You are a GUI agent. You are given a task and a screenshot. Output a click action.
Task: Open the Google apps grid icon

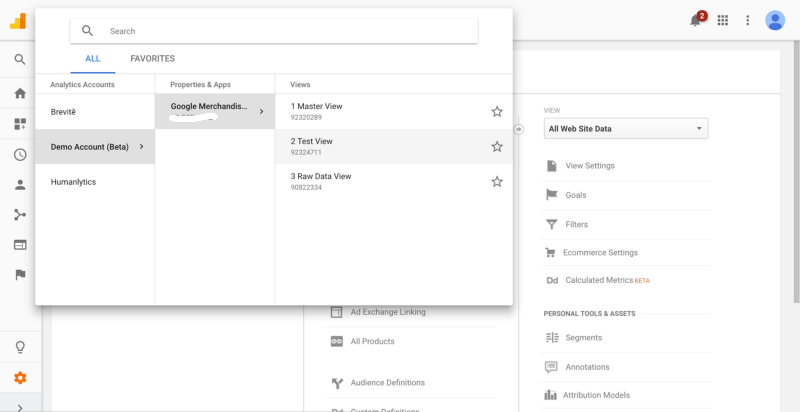click(x=723, y=20)
